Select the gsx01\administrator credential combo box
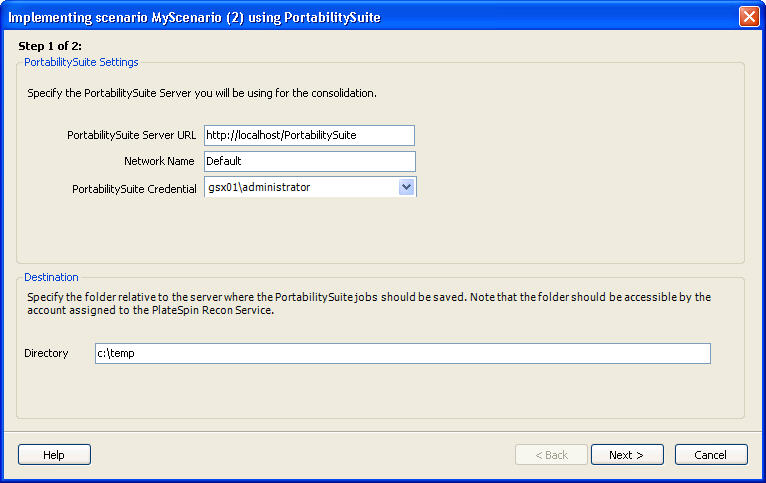The image size is (766, 483). (x=299, y=187)
